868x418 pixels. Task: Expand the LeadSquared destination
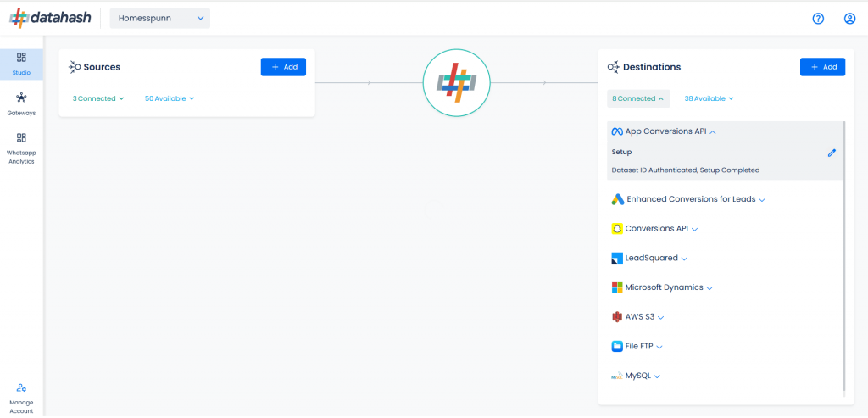[684, 259]
